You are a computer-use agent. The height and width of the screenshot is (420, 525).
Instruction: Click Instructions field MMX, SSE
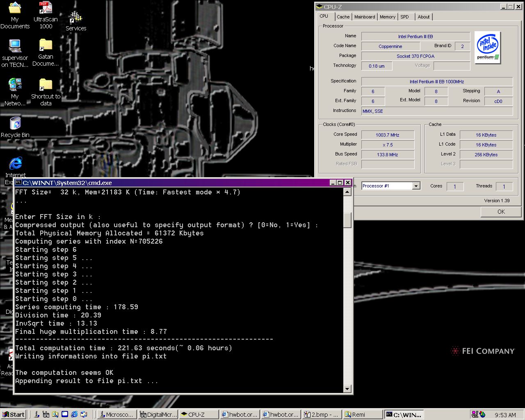click(437, 111)
